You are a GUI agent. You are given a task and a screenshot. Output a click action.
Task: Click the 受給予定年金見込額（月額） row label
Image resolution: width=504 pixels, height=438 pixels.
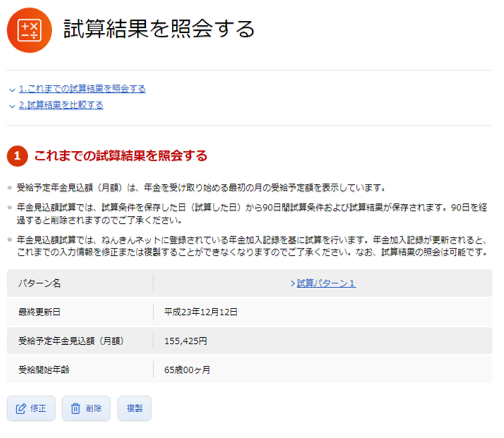(71, 341)
